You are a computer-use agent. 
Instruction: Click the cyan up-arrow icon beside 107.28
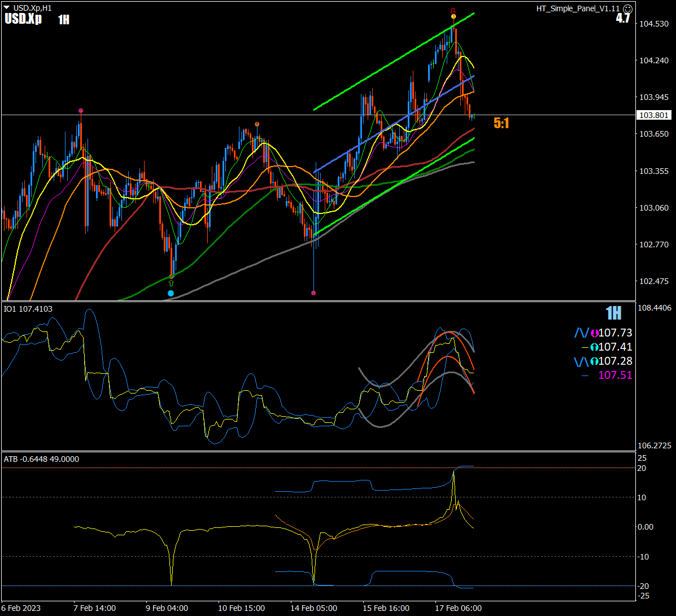(594, 361)
